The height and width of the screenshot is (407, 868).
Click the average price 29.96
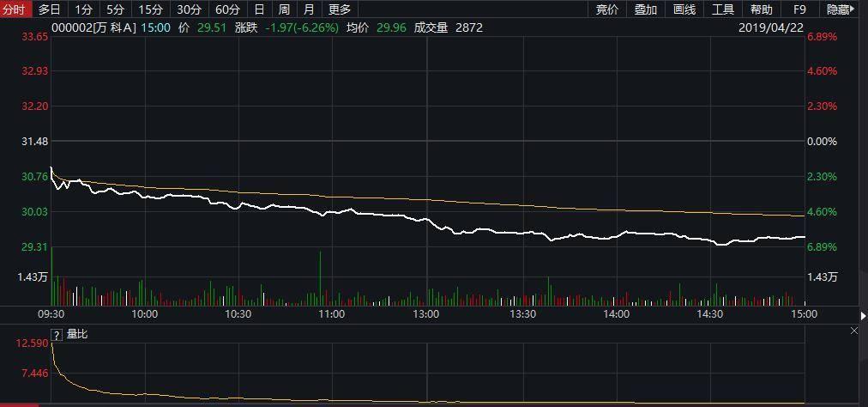(x=391, y=27)
